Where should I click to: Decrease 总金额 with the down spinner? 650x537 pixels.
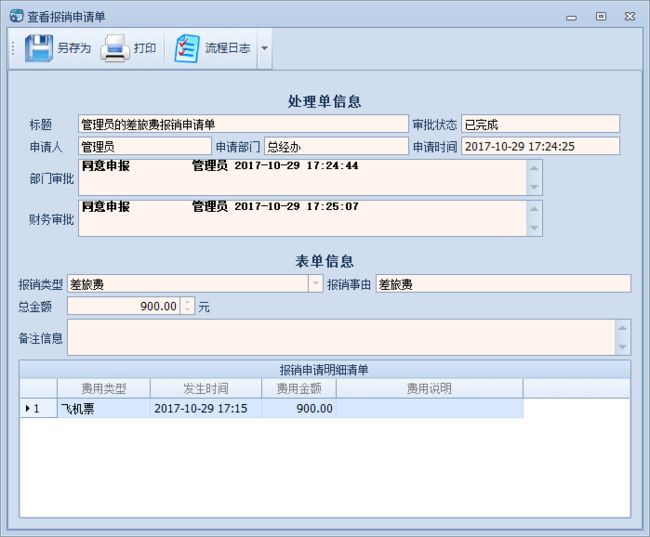tap(188, 310)
